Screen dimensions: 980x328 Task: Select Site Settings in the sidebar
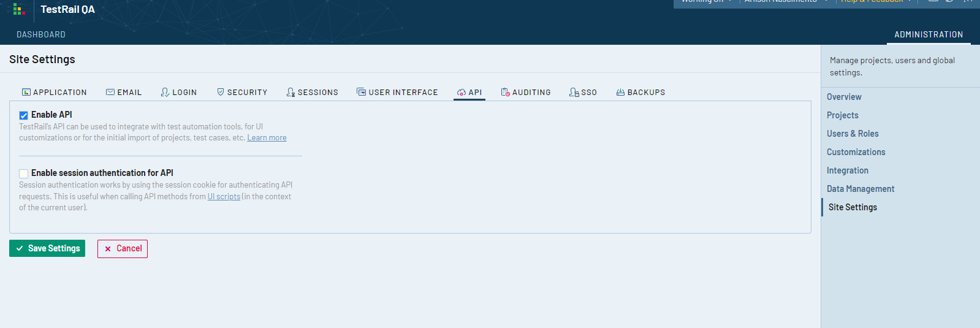[x=853, y=207]
